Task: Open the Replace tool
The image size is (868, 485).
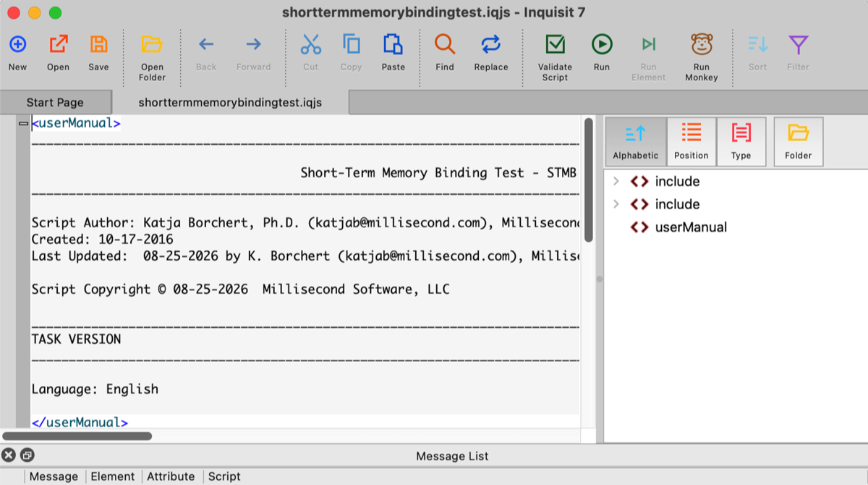Action: pyautogui.click(x=491, y=45)
